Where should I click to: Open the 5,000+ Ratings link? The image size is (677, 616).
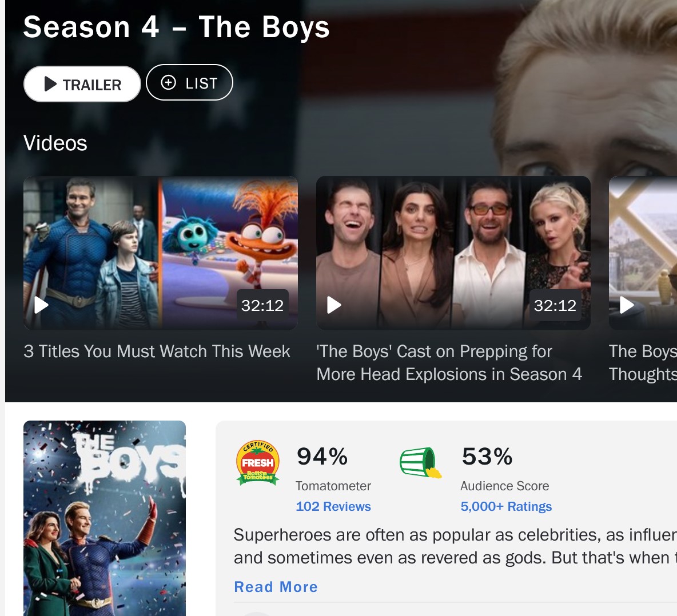point(506,506)
